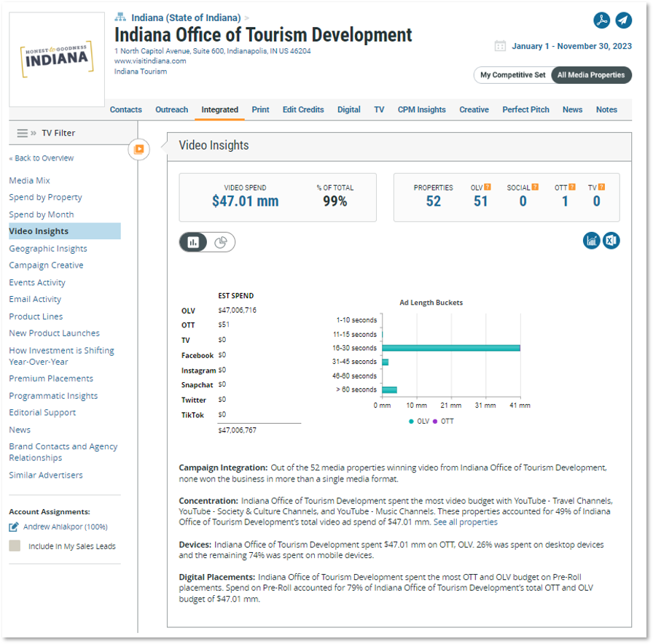Open How Investment is Shifting Year-Over-Year
This screenshot has width=653, height=644.
click(x=62, y=356)
